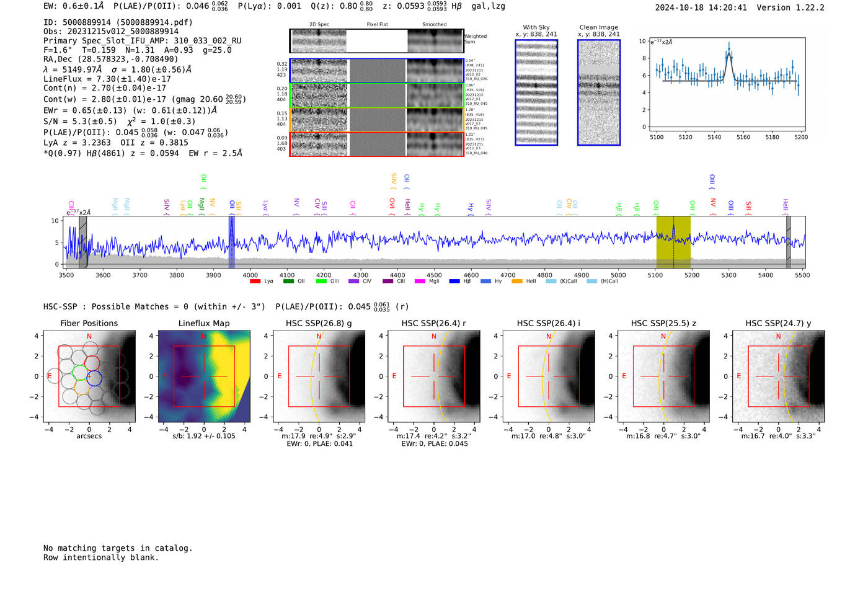Open the Lineflux Map image
This screenshot has width=868, height=591.
tap(204, 376)
